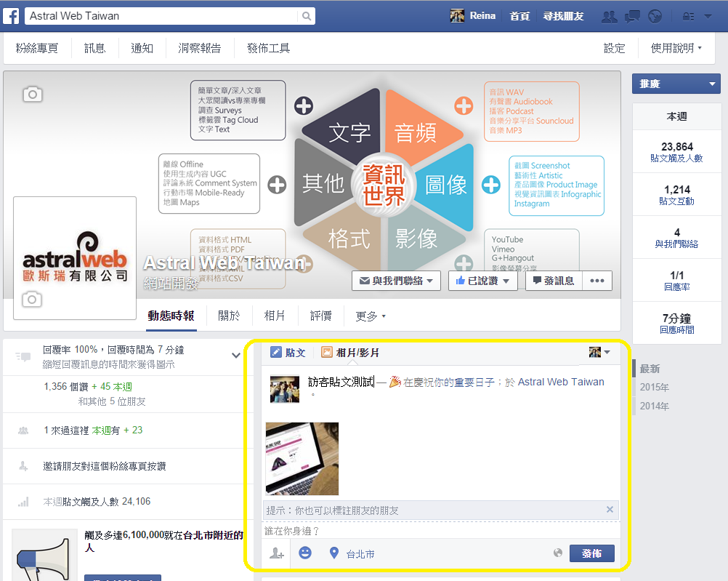Open the 粉絲專頁 page menu
Image resolution: width=728 pixels, height=581 pixels.
point(37,48)
